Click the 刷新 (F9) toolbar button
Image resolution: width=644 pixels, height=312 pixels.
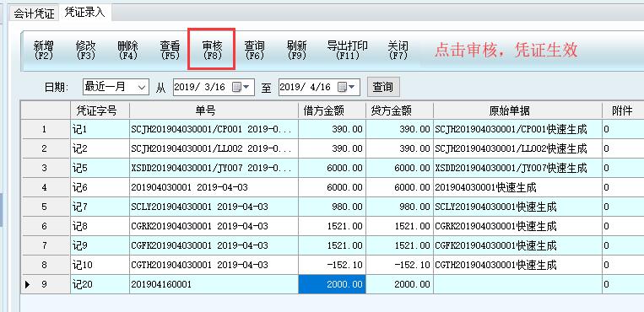click(x=296, y=50)
